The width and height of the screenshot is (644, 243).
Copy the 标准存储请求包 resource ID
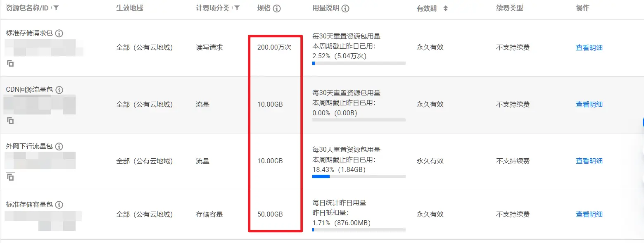coord(10,63)
